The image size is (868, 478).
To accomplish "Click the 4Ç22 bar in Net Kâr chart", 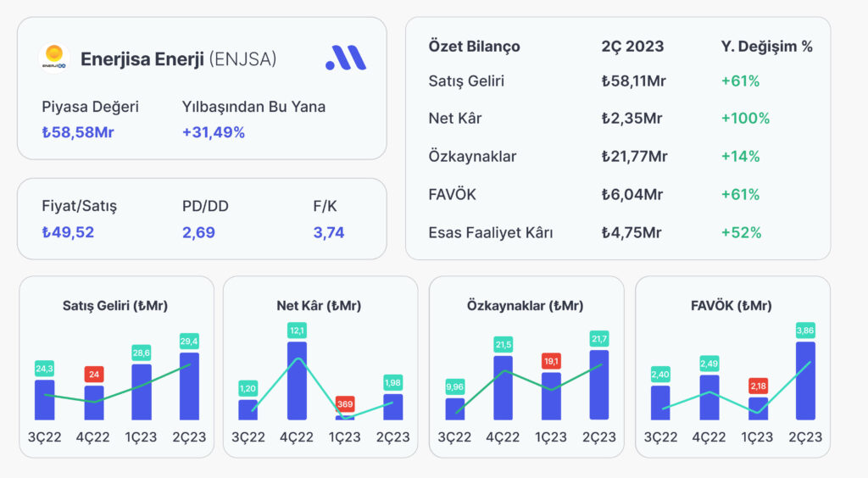I will tap(298, 381).
